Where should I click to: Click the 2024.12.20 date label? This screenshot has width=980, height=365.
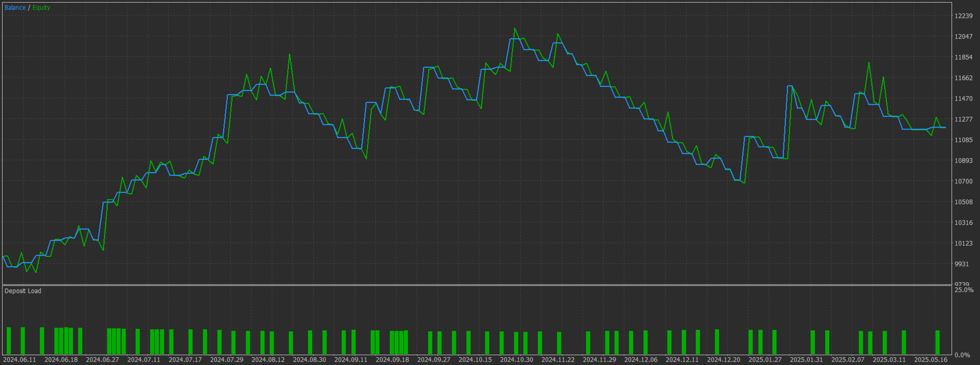point(724,360)
